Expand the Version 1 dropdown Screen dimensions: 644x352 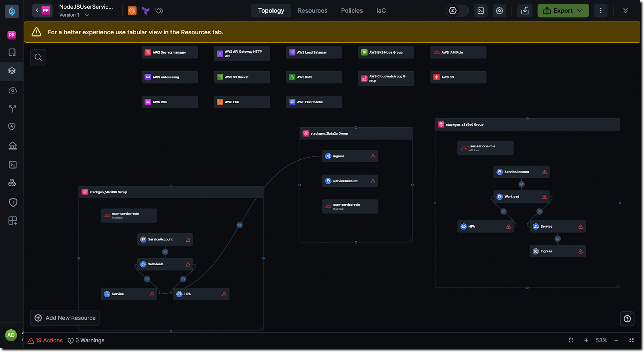[74, 15]
